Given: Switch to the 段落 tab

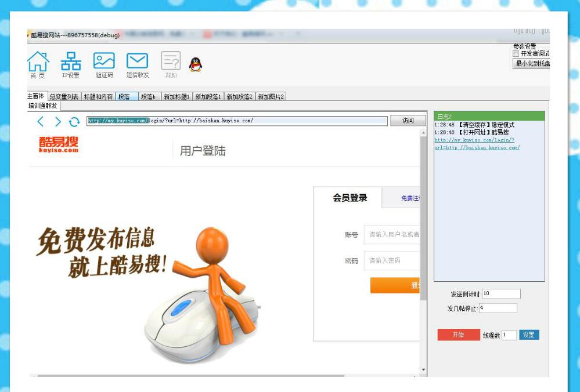Looking at the screenshot, I should 127,96.
